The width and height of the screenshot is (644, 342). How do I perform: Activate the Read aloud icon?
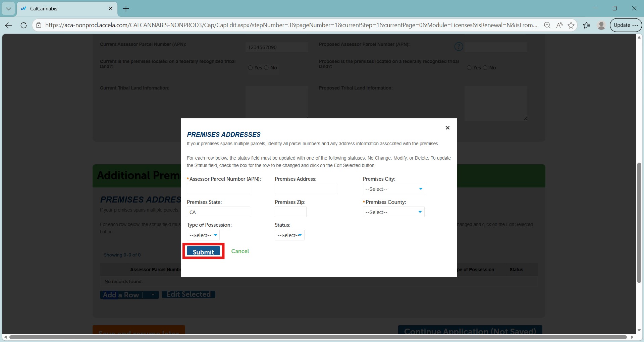point(559,25)
